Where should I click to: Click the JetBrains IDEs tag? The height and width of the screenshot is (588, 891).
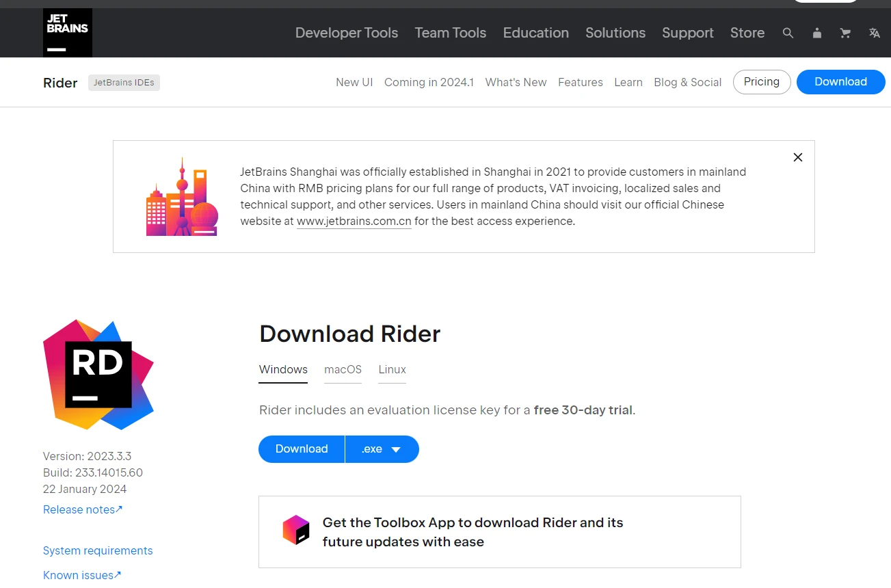(124, 83)
